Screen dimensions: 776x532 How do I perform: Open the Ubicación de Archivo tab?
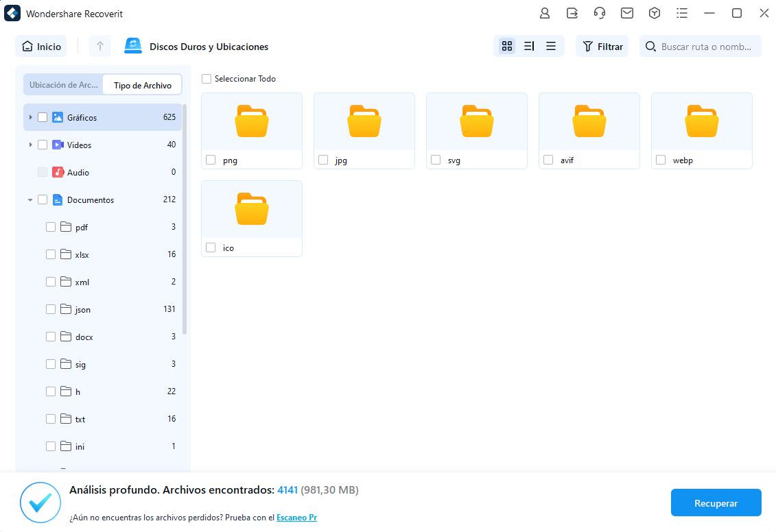[63, 85]
